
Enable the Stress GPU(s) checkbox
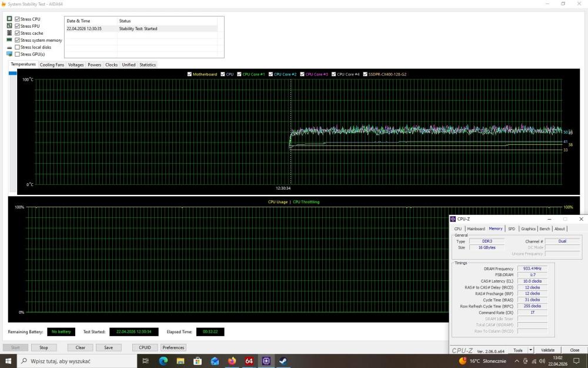17,54
